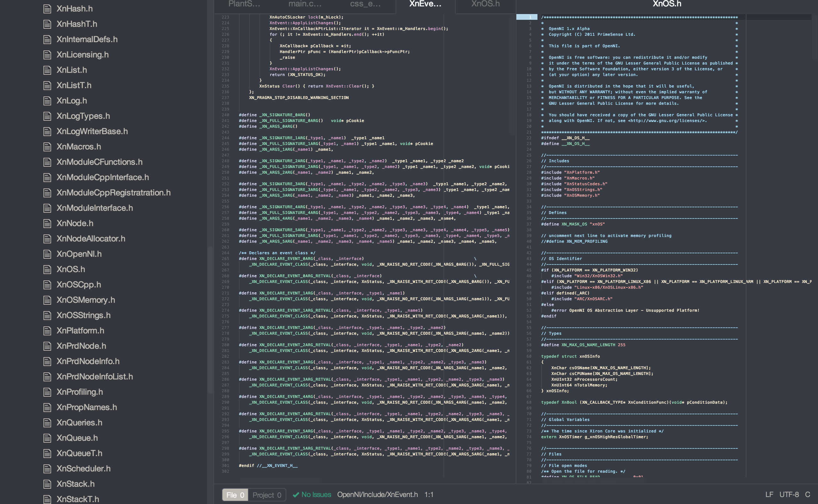Viewport: 818px width, 504px height.
Task: Open XnModuleCppRegistratration.h in the tree
Action: (x=113, y=193)
